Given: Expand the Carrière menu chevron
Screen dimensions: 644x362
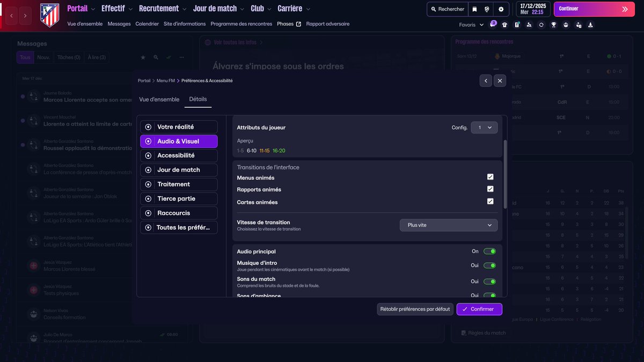Looking at the screenshot, I should pos(308,9).
